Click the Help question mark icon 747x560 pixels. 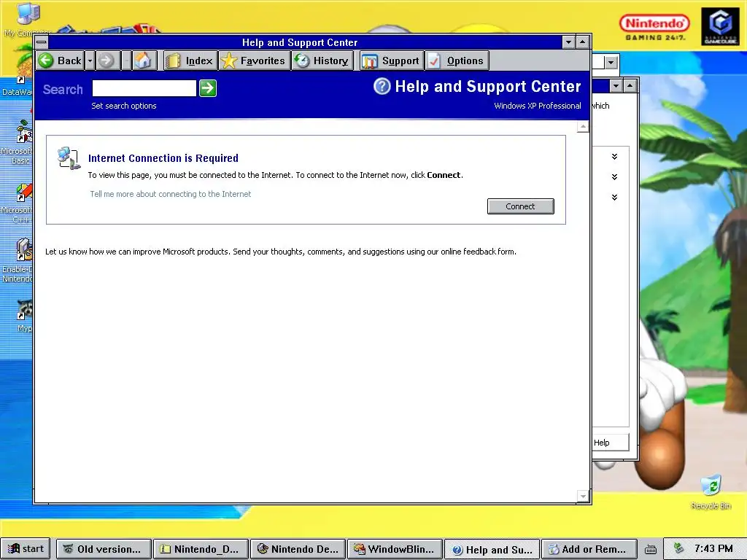[x=382, y=86]
